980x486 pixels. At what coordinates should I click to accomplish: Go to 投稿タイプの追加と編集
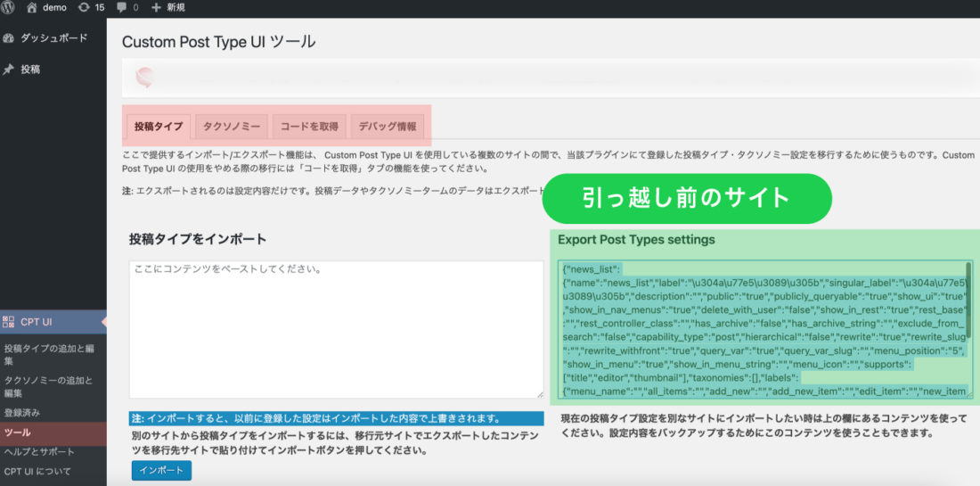48,355
